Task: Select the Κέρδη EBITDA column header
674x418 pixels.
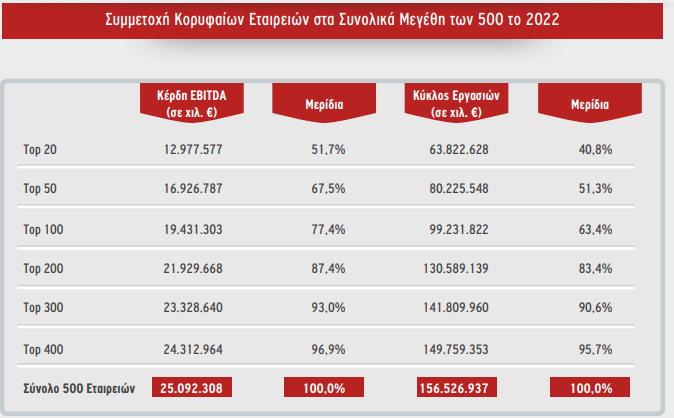Action: 193,102
